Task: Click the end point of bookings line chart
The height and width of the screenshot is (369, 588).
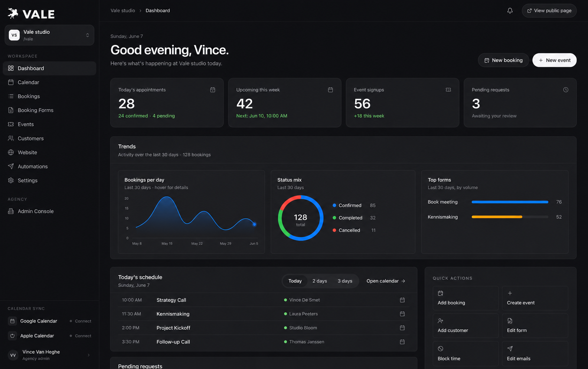Action: pyautogui.click(x=254, y=224)
